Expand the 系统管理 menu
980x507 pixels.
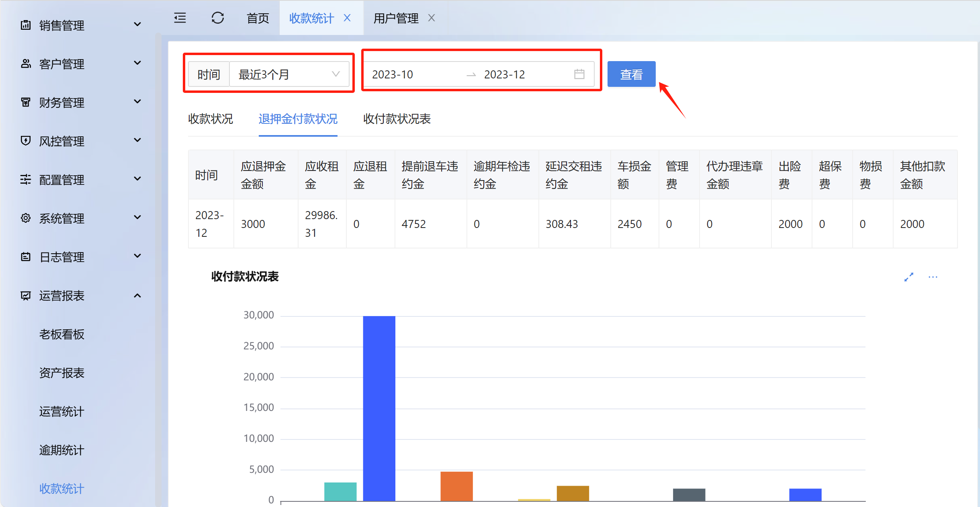tap(137, 218)
